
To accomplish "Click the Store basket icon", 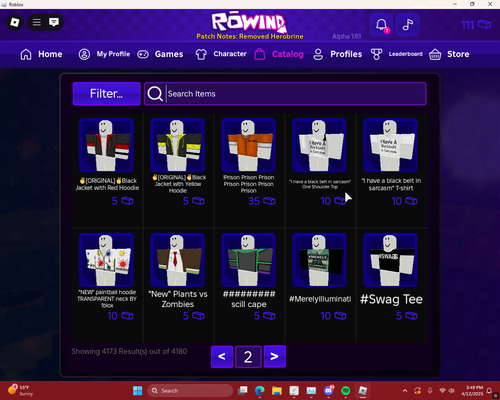I will coord(435,54).
